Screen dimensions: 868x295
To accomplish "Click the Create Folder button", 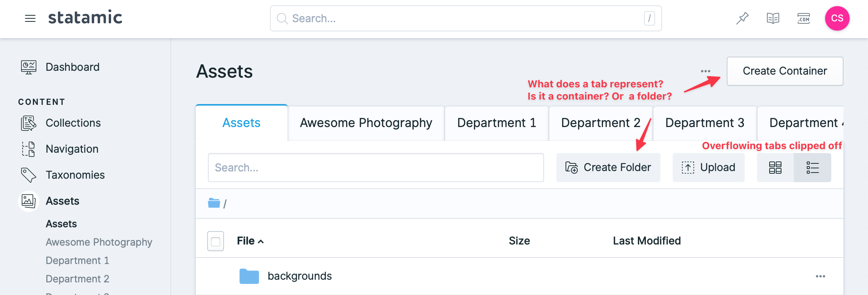I will [608, 167].
